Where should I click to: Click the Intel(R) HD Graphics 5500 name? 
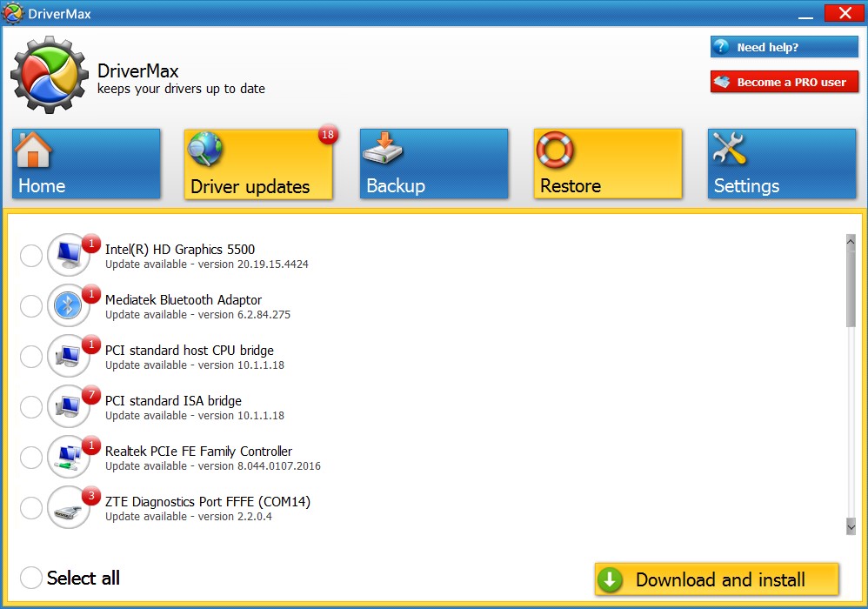(180, 249)
